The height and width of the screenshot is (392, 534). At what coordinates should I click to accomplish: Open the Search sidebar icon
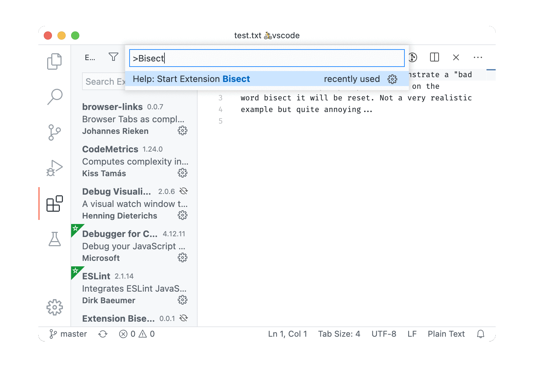55,97
